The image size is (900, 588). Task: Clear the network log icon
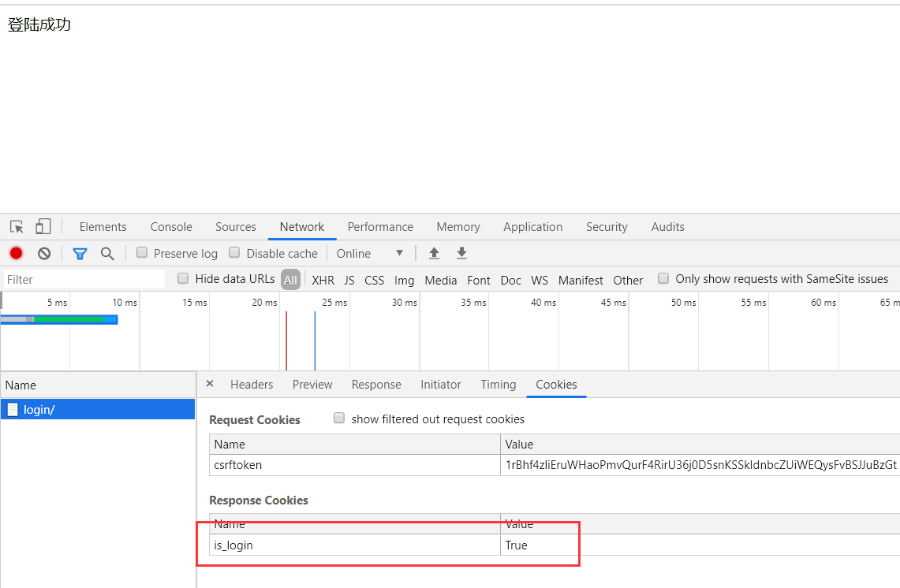pyautogui.click(x=44, y=253)
